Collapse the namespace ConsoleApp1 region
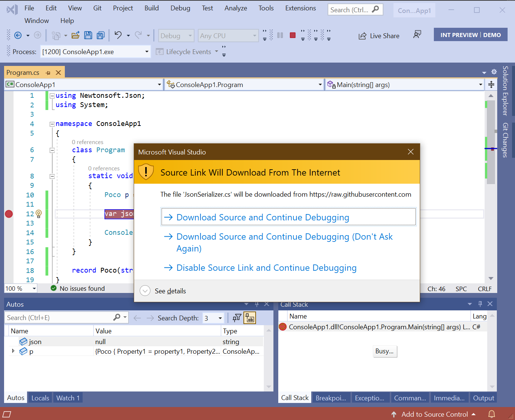Screen dimensions: 515x420 click(52, 124)
